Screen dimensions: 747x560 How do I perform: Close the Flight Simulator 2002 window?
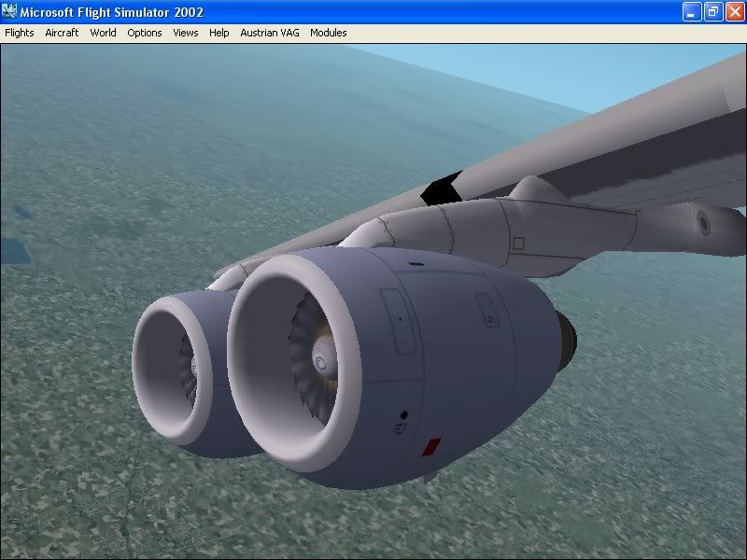[734, 12]
